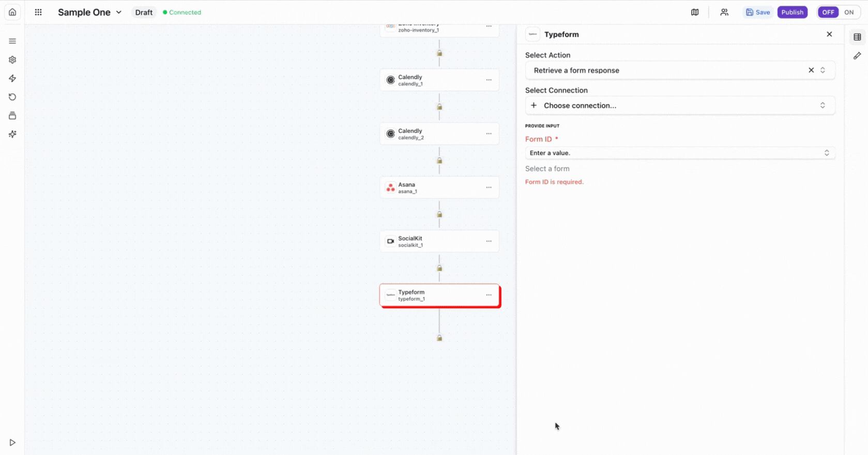
Task: Click the Typeform logo on typeform_1 node
Action: click(391, 295)
